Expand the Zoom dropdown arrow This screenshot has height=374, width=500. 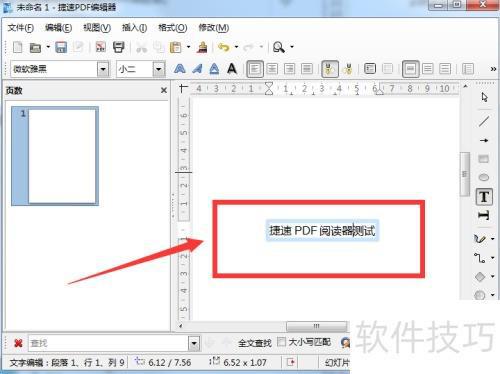(x=292, y=47)
